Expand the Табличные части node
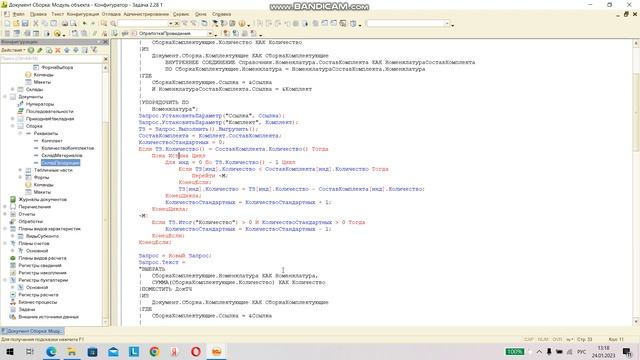The image size is (640, 360). (x=20, y=170)
